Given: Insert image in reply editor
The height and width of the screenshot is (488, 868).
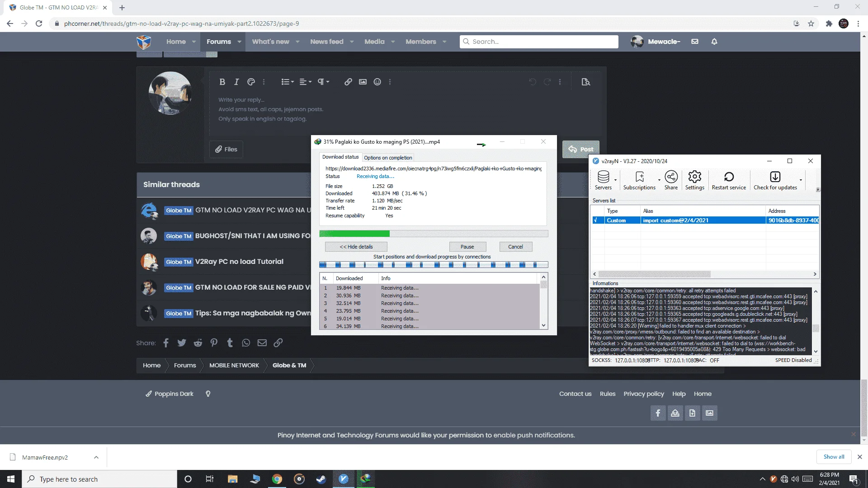Looking at the screenshot, I should click(x=363, y=82).
